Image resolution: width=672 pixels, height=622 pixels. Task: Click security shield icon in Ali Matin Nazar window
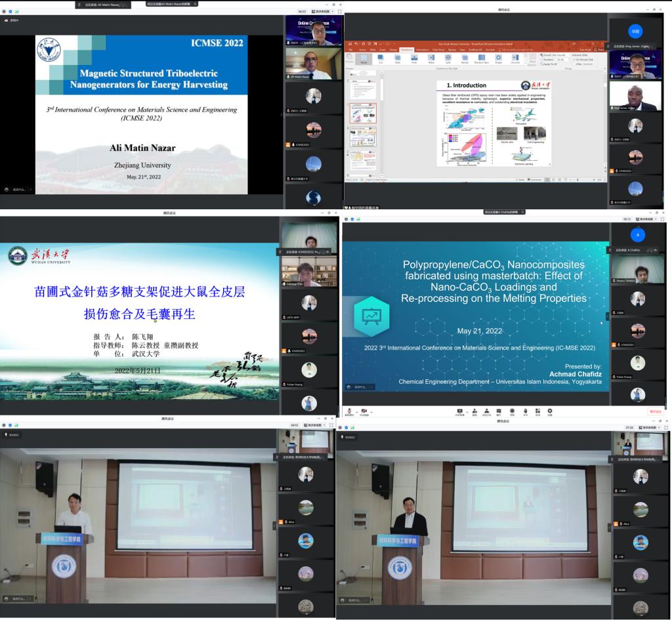tap(10, 12)
